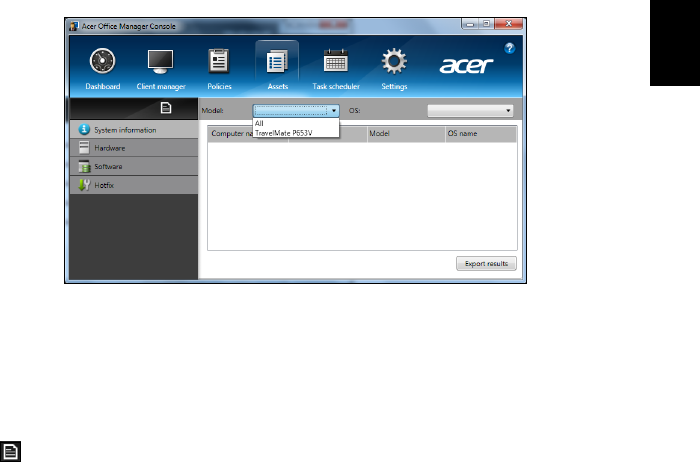Choose TravelMate P653V in the Model list
The image size is (700, 462).
click(x=296, y=133)
